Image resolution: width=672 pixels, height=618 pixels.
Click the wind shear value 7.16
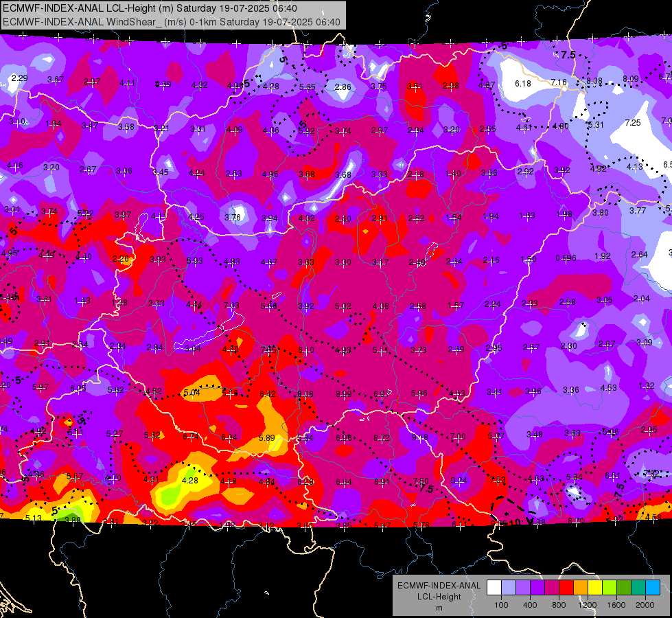(x=559, y=82)
